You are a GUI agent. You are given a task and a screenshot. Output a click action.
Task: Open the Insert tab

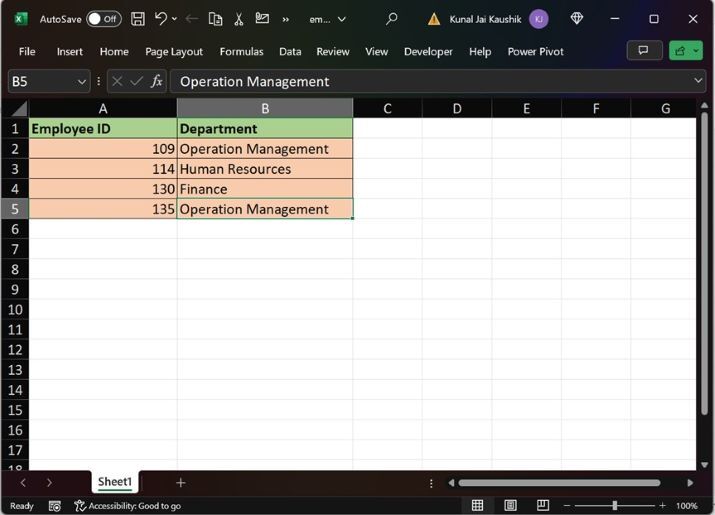tap(70, 52)
